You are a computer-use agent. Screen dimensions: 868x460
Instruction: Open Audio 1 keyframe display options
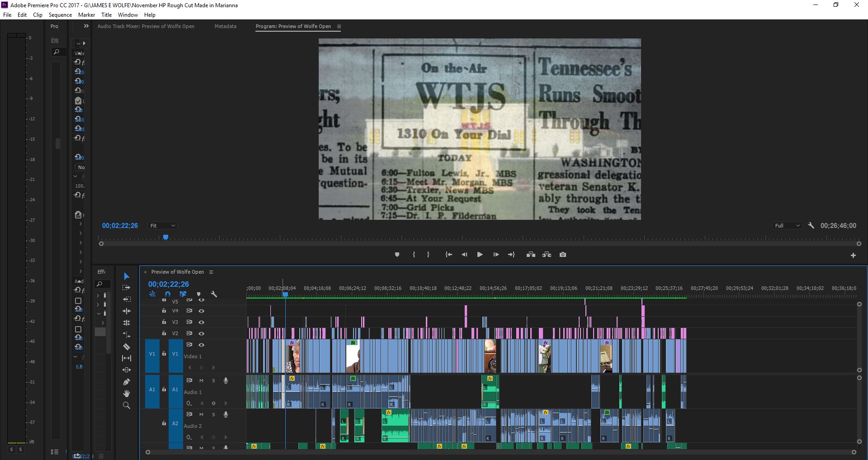189,403
